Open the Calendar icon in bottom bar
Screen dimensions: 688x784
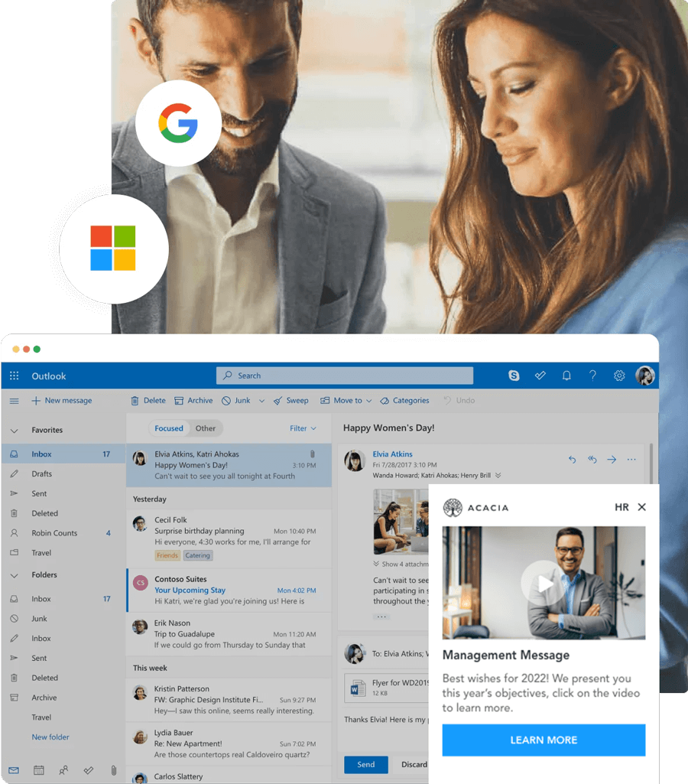pyautogui.click(x=38, y=770)
